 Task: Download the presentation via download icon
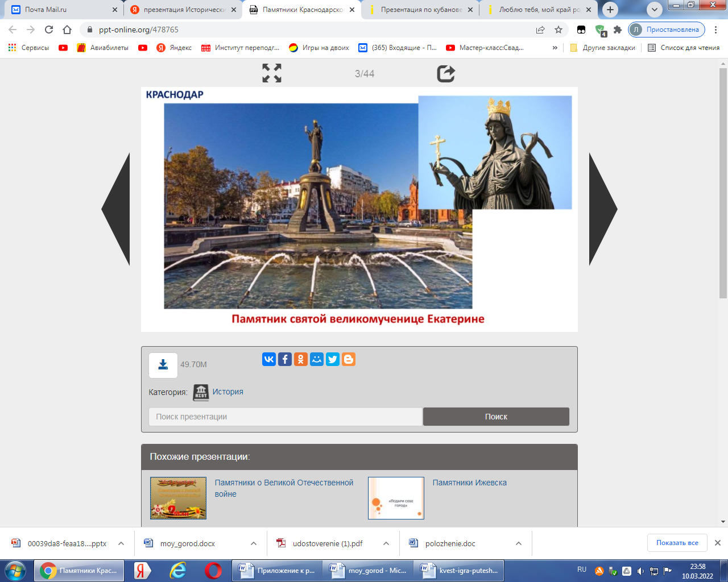click(163, 365)
